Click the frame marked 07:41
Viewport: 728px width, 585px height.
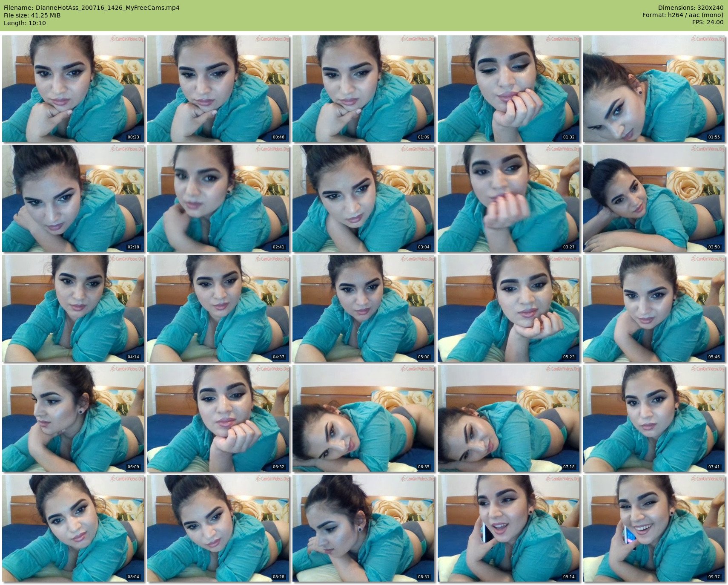[654, 418]
